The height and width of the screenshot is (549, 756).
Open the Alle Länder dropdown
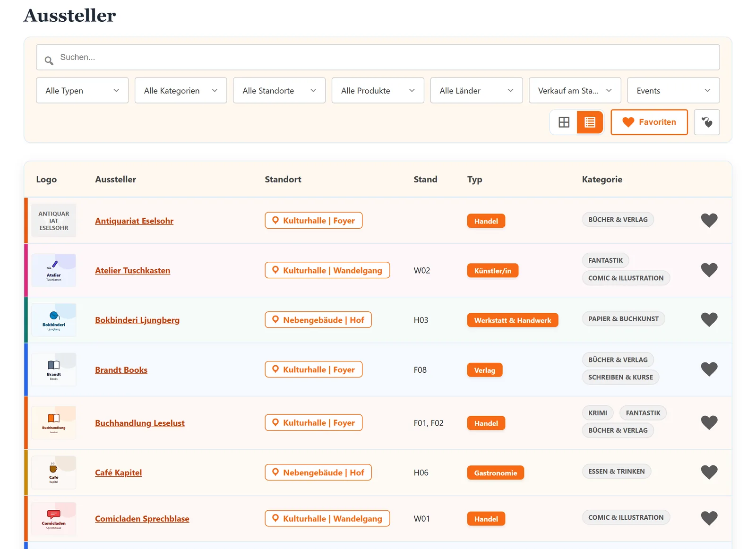(x=476, y=90)
